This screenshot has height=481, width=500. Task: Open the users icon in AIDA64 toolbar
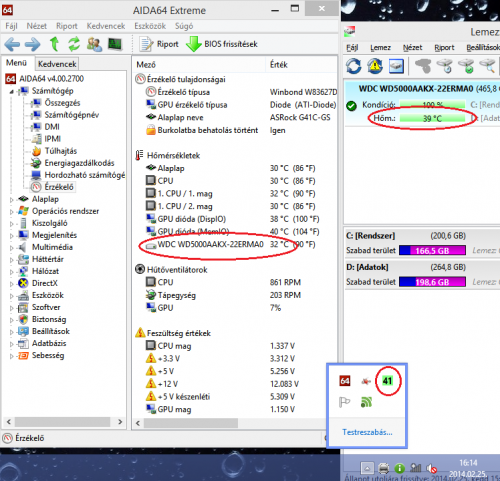coord(94,44)
